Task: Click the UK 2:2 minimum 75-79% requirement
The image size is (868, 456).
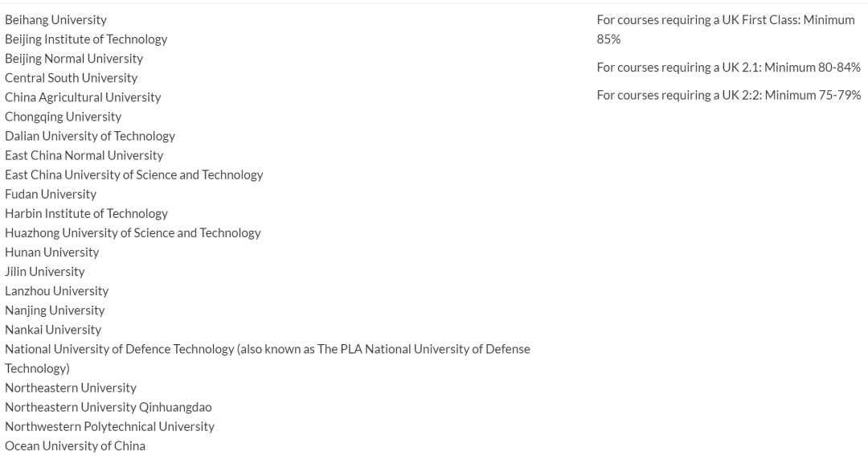Action: pos(728,95)
